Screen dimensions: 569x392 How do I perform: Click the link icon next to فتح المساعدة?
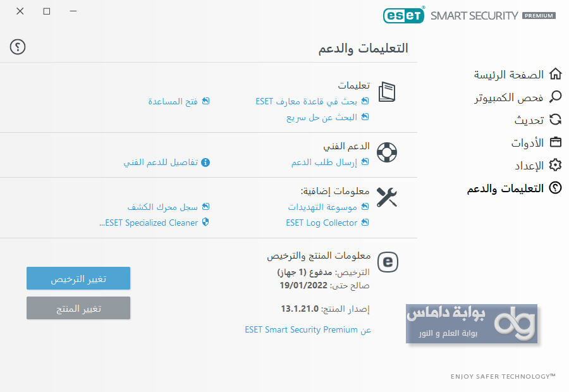pos(205,101)
